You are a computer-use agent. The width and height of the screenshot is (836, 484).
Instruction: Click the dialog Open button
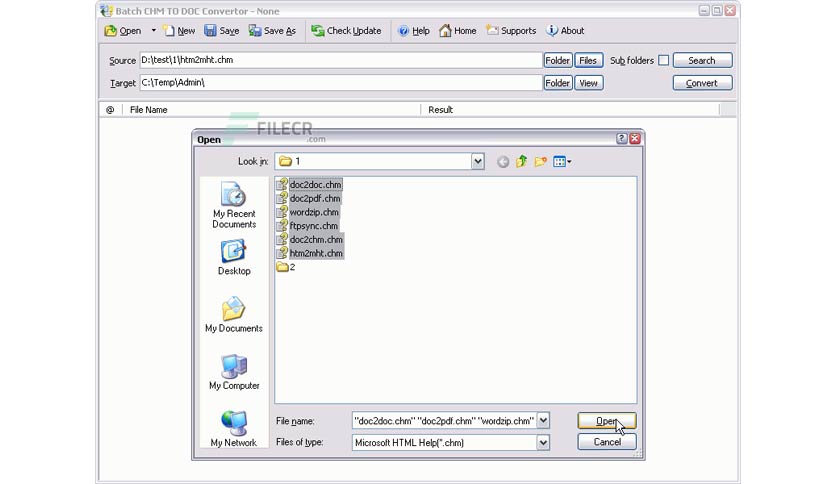pos(607,421)
